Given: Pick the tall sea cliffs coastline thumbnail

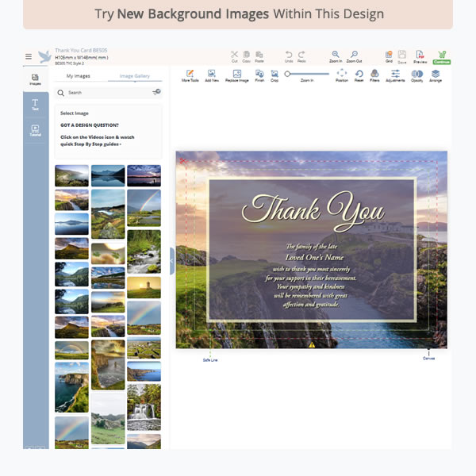Looking at the screenshot, I should coord(71,387).
